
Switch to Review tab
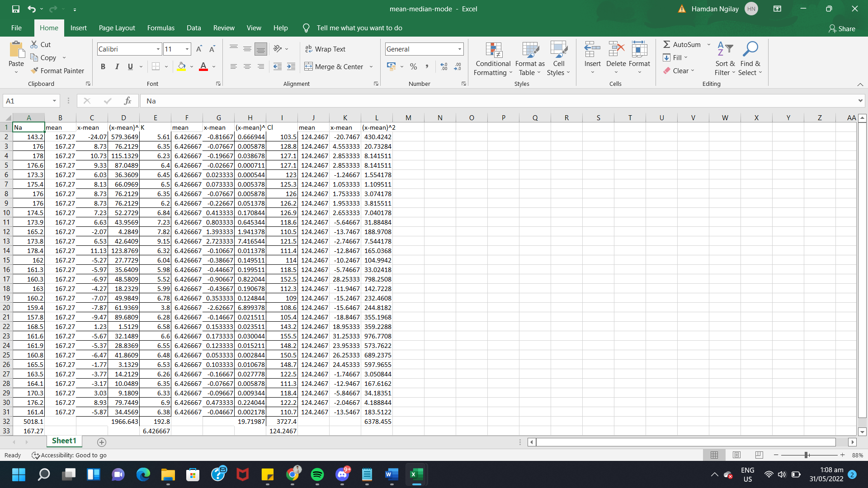click(224, 28)
